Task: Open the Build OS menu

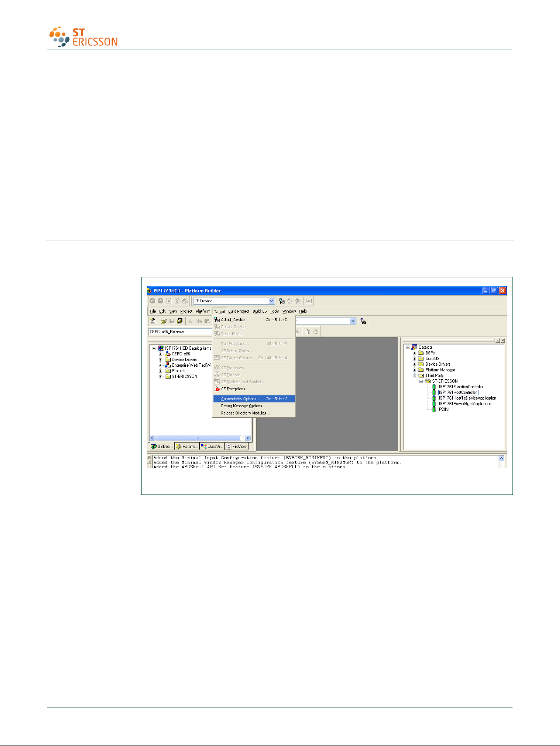Action: [x=260, y=311]
